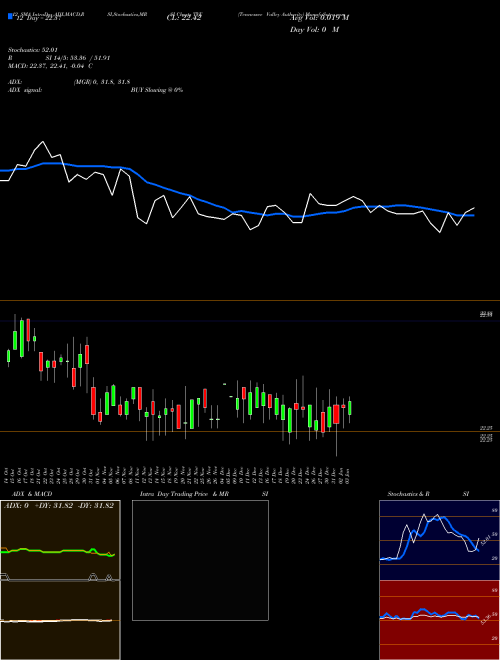This screenshot has width=500, height=660.
Task: Click the blue-background Stochastics chart panel
Action: (x=439, y=540)
